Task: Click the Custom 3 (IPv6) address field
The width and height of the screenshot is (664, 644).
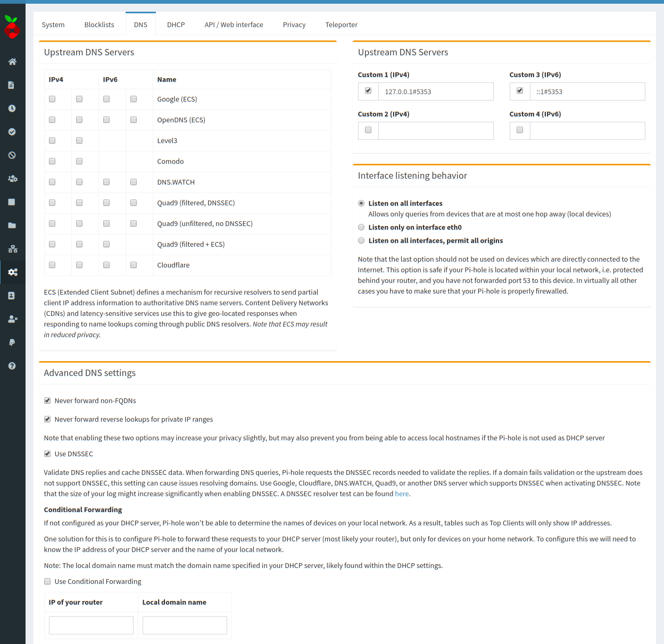Action: pyautogui.click(x=587, y=91)
